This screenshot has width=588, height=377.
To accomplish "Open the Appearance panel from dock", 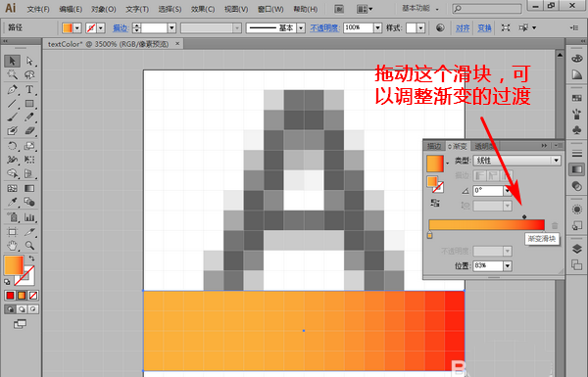I will click(x=577, y=210).
